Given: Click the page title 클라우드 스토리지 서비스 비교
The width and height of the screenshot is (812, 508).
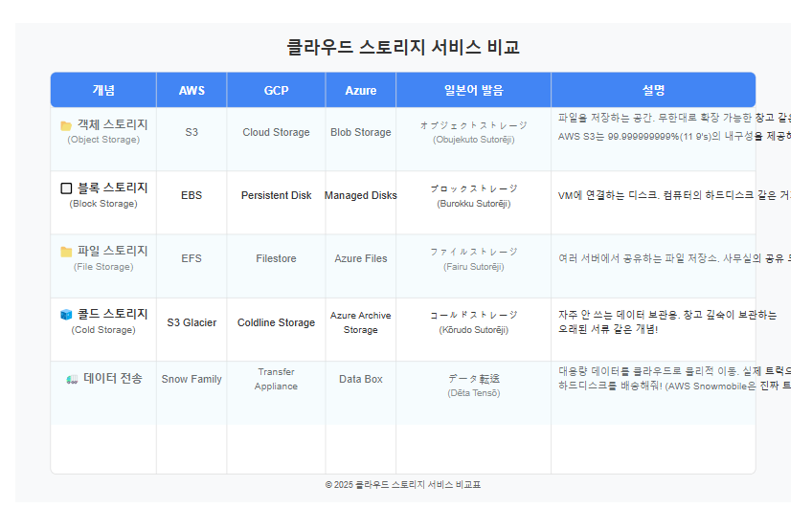Looking at the screenshot, I should (x=403, y=47).
